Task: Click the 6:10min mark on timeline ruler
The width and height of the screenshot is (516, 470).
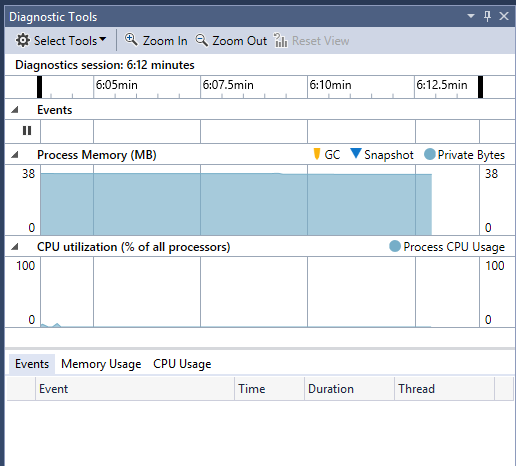Action: pyautogui.click(x=330, y=85)
